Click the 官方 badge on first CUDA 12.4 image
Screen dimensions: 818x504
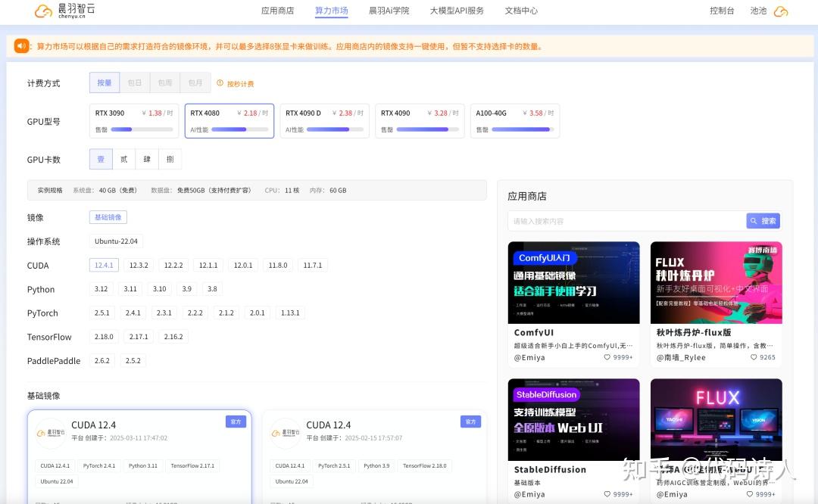click(236, 422)
